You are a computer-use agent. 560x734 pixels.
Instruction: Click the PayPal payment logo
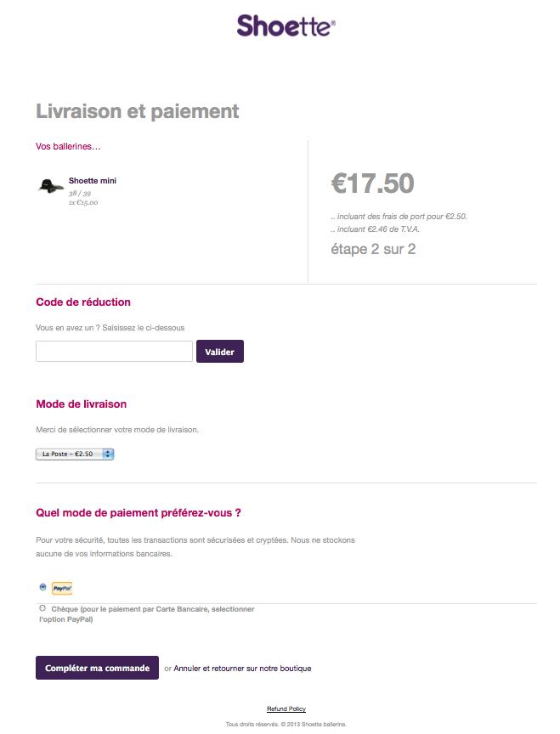point(62,588)
